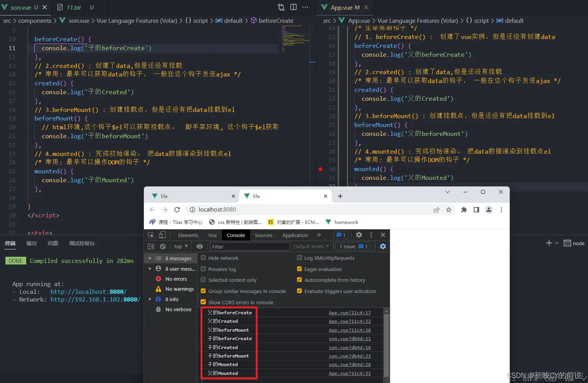
Task: Open DevTools settings gear icon
Action: coord(359,235)
